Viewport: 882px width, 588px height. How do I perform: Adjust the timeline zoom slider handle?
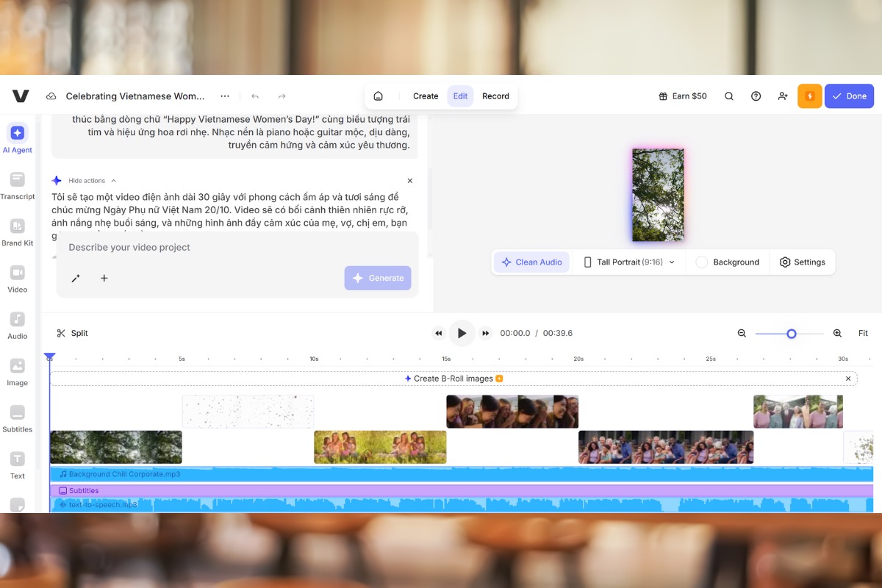pyautogui.click(x=792, y=334)
